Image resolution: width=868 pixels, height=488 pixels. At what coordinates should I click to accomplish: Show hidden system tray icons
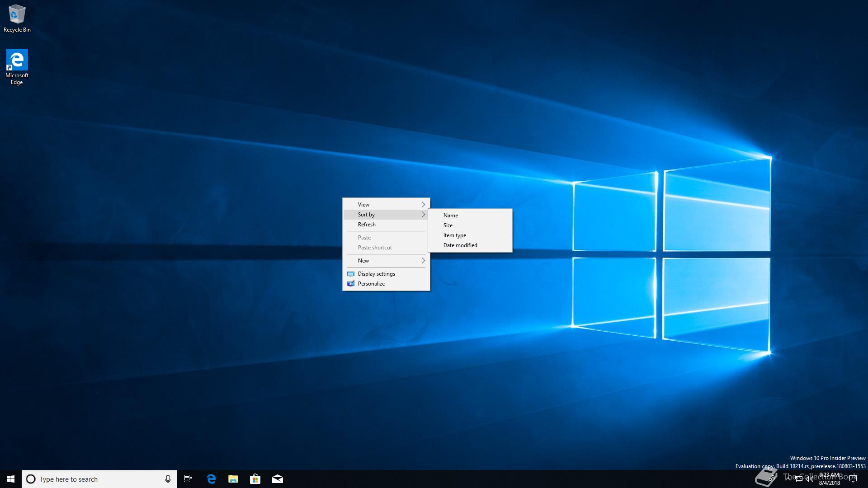(x=788, y=479)
